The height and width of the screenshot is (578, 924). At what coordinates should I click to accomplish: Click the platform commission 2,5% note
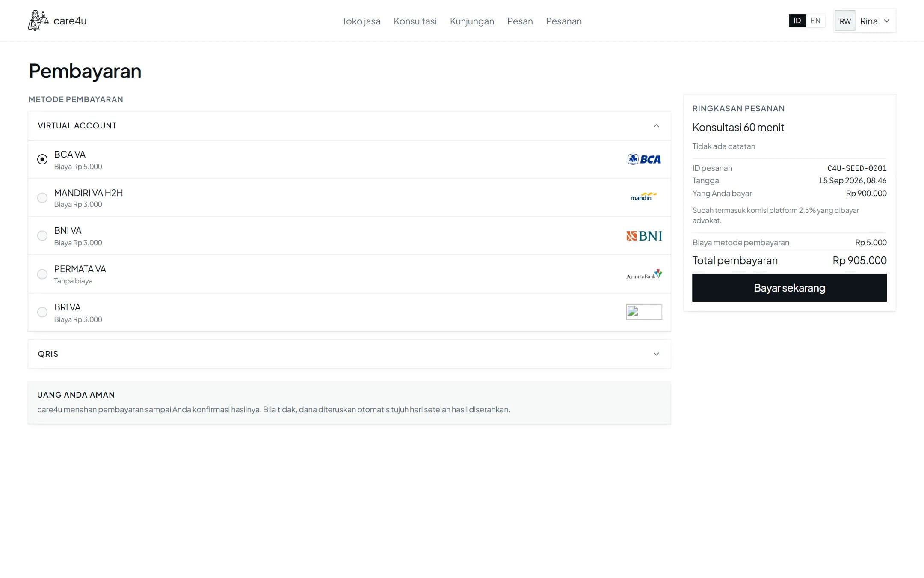click(776, 215)
